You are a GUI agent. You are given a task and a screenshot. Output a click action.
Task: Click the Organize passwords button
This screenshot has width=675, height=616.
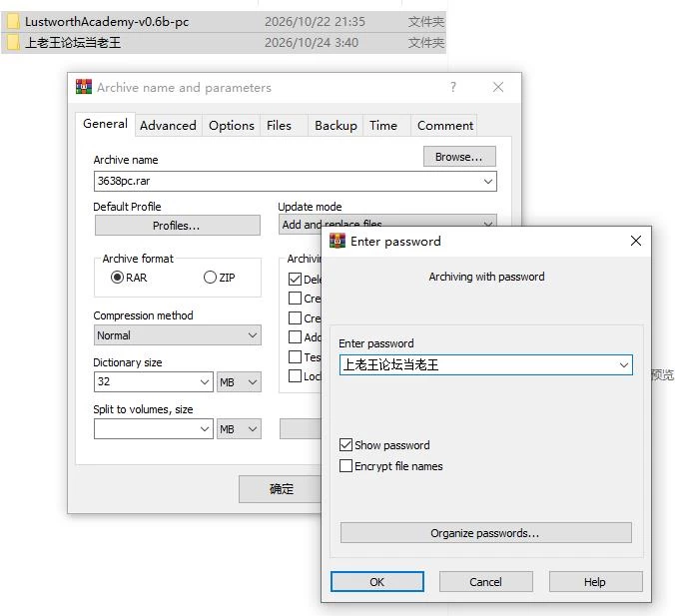(x=485, y=533)
